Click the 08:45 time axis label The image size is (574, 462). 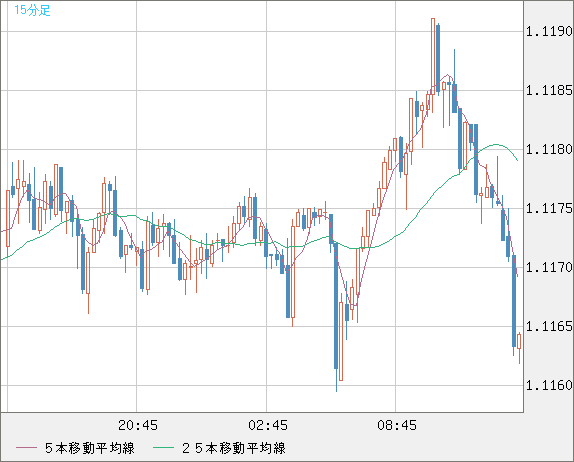[x=397, y=425]
